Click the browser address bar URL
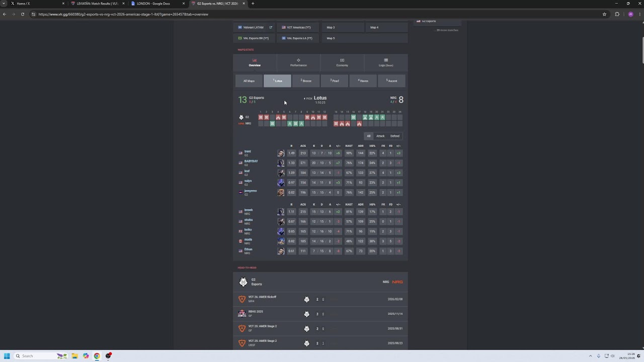Viewport: 644px width, 362px height. [x=123, y=14]
